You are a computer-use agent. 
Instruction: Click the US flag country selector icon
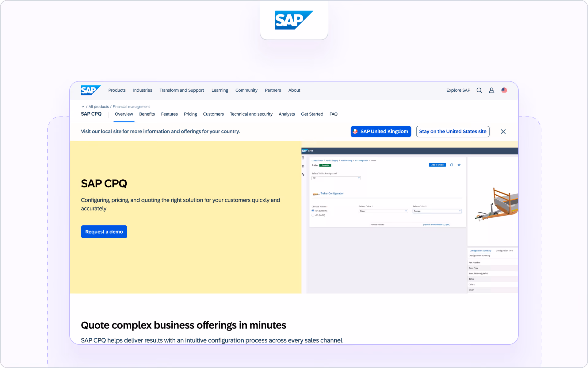coord(504,90)
